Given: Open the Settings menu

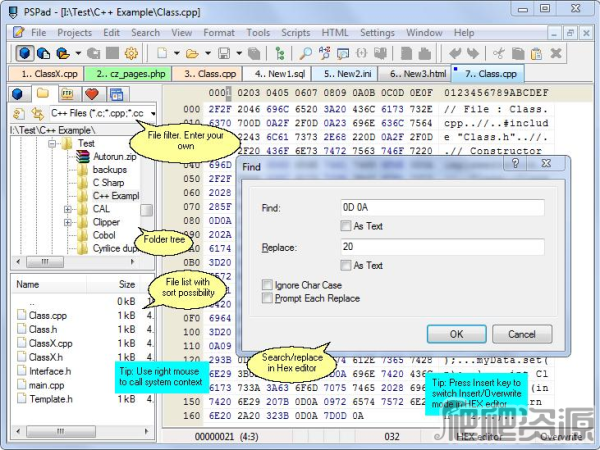Looking at the screenshot, I should click(x=377, y=33).
